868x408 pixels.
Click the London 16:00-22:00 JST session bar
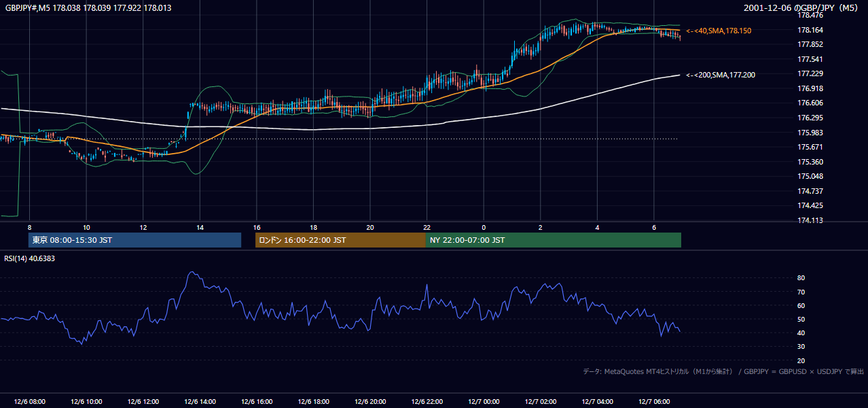(340, 240)
